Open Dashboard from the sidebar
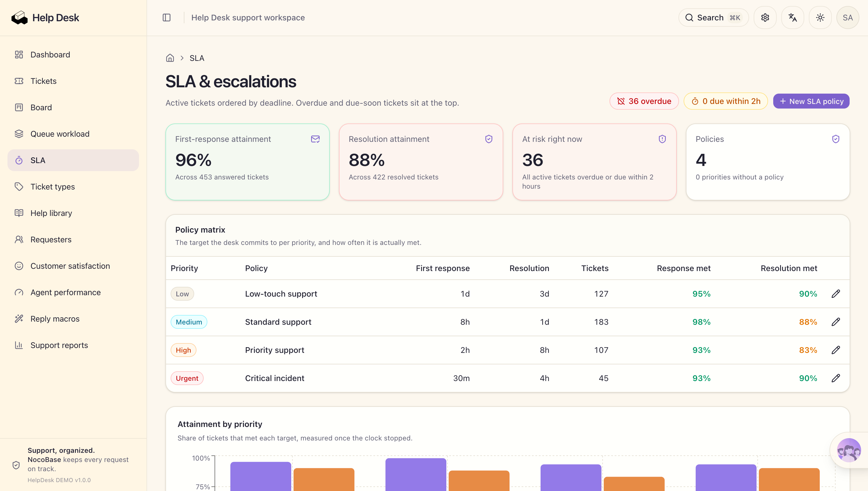868x491 pixels. 73,55
